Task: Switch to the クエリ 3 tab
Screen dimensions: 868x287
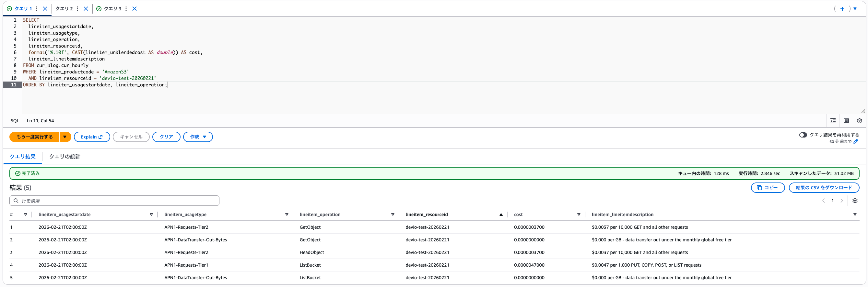Action: pyautogui.click(x=112, y=9)
